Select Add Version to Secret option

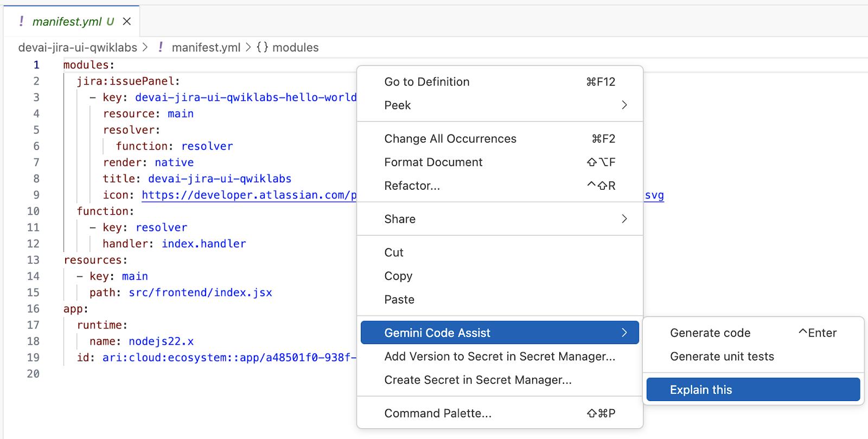pos(499,357)
